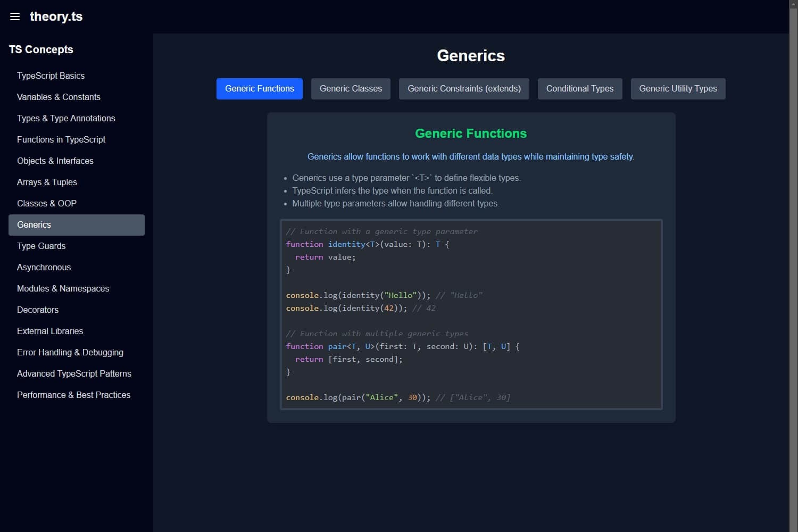Switch to Conditional Types tab

(x=580, y=89)
